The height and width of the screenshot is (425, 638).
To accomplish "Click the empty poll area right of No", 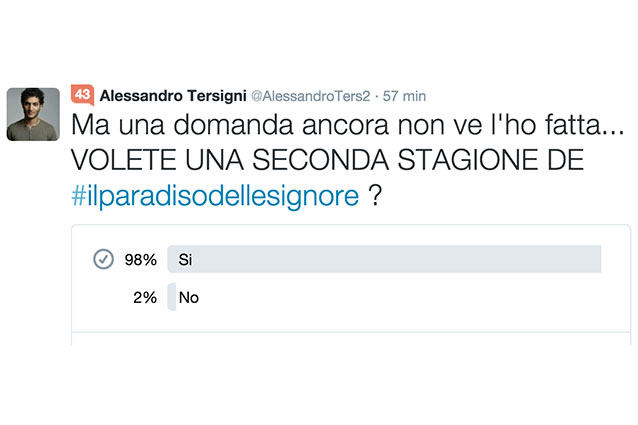I will click(x=407, y=297).
